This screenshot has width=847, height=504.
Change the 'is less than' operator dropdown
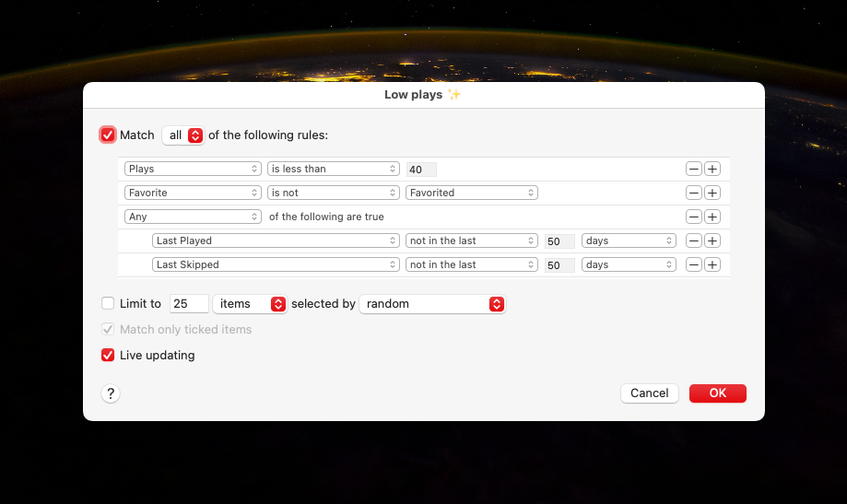(x=334, y=169)
